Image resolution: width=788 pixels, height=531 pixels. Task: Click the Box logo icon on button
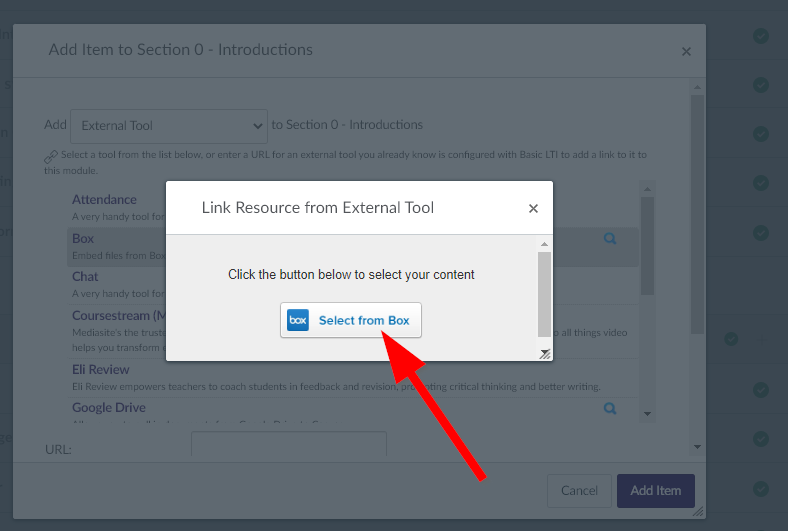298,321
